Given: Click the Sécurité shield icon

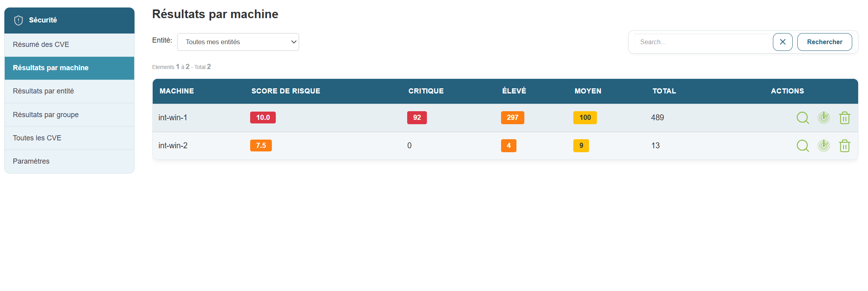Looking at the screenshot, I should [19, 20].
